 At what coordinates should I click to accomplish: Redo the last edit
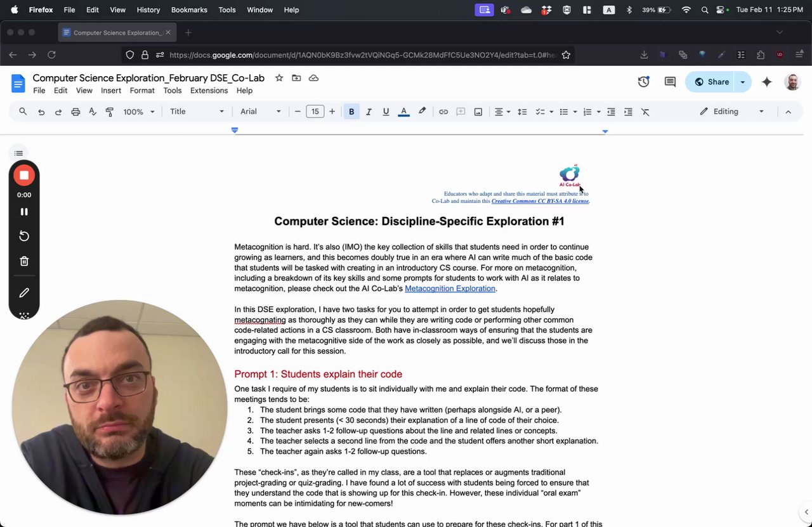58,112
